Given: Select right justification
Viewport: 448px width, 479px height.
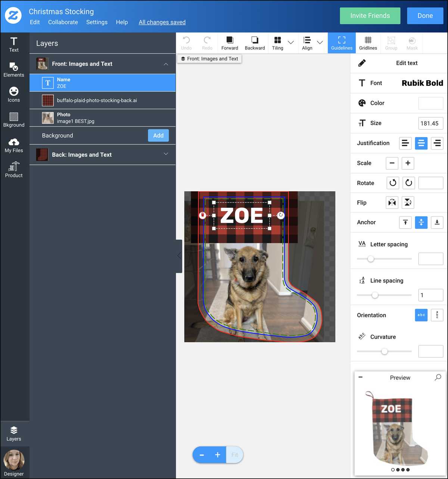Looking at the screenshot, I should coord(437,143).
